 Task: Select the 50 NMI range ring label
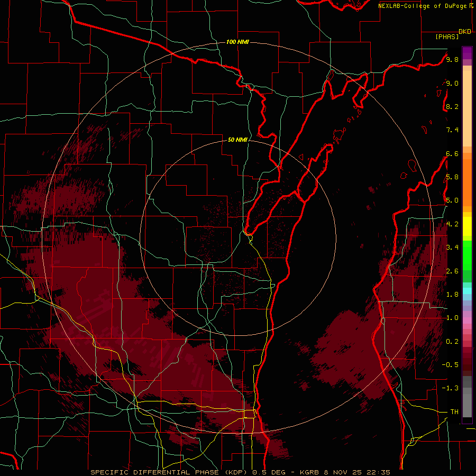(237, 140)
